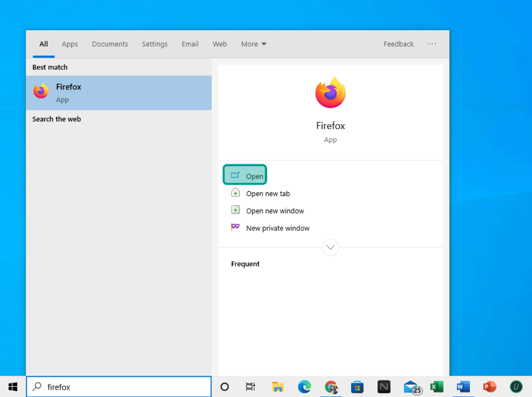Expand more actions with the chevron circle
This screenshot has width=532, height=397.
(x=330, y=247)
